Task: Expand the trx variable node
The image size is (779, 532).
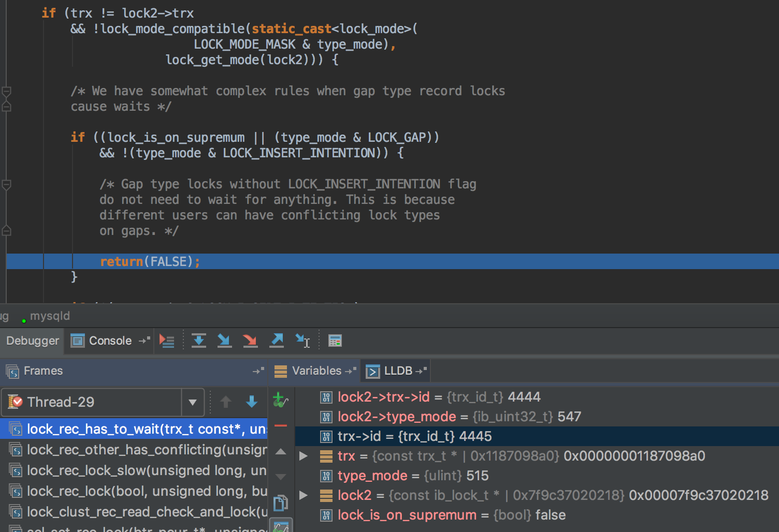Action: (x=304, y=456)
